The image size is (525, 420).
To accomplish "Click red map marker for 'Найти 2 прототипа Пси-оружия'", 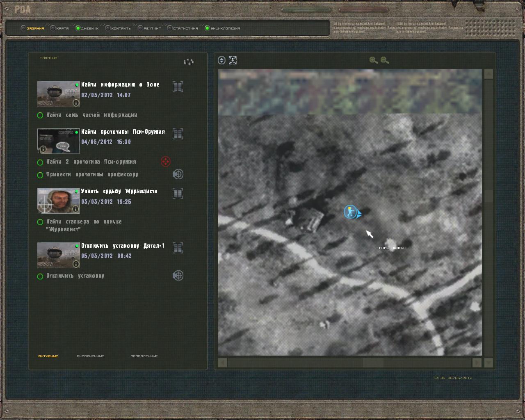I will (165, 162).
